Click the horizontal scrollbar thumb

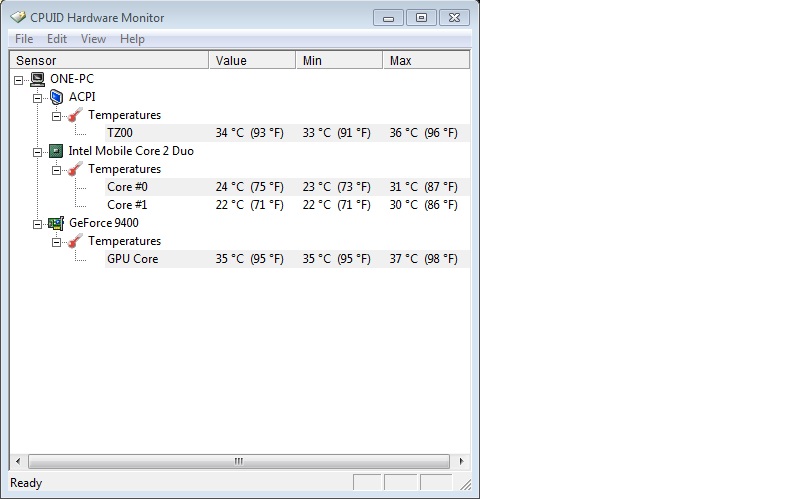coord(239,461)
